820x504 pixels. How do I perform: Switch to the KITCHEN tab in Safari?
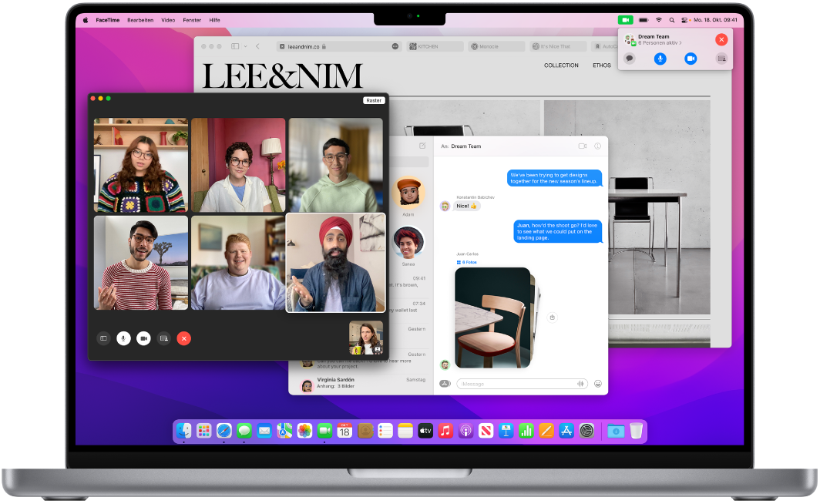tap(435, 46)
